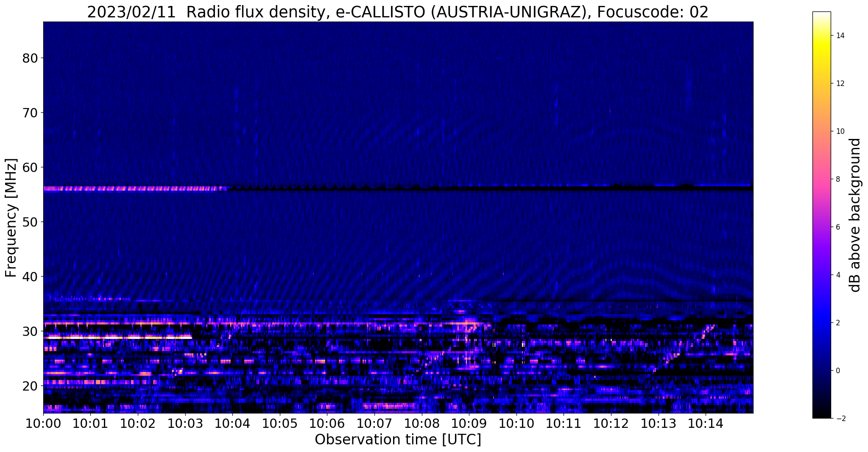
Task: Click the pink interference line at 56 MHz
Action: coord(135,189)
